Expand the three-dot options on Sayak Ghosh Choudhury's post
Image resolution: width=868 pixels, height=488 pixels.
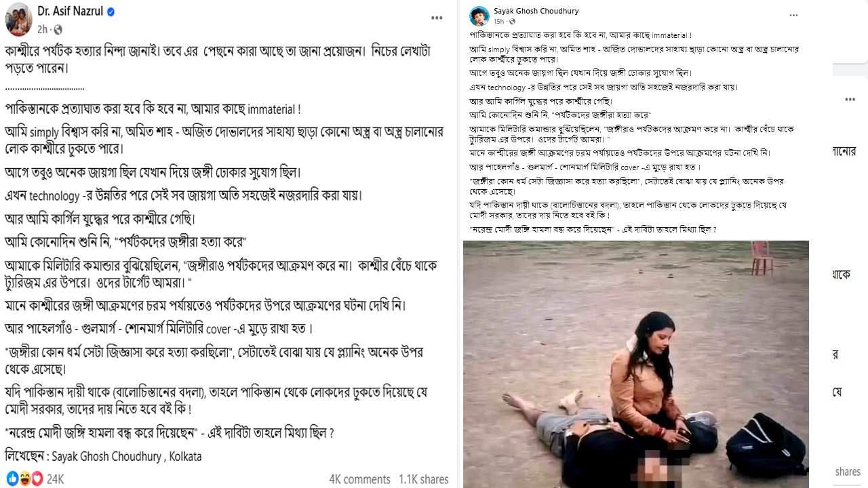pos(793,16)
